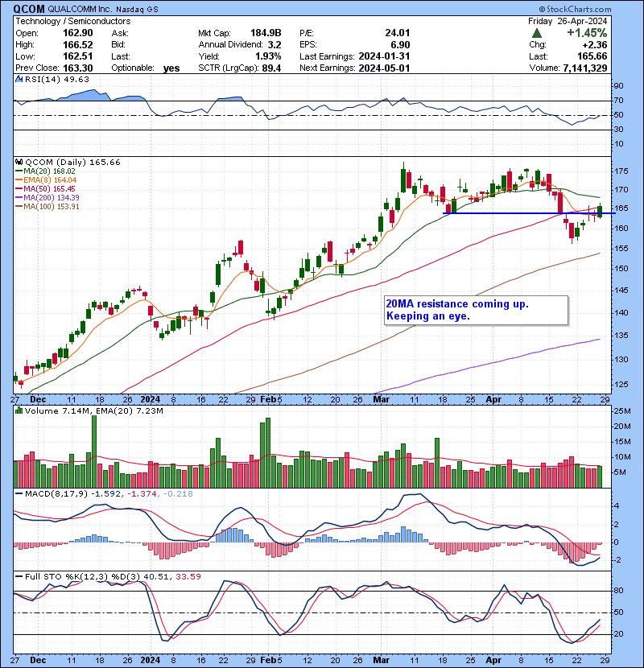The width and height of the screenshot is (644, 668).
Task: Select the Open value 162.90
Action: pos(77,33)
